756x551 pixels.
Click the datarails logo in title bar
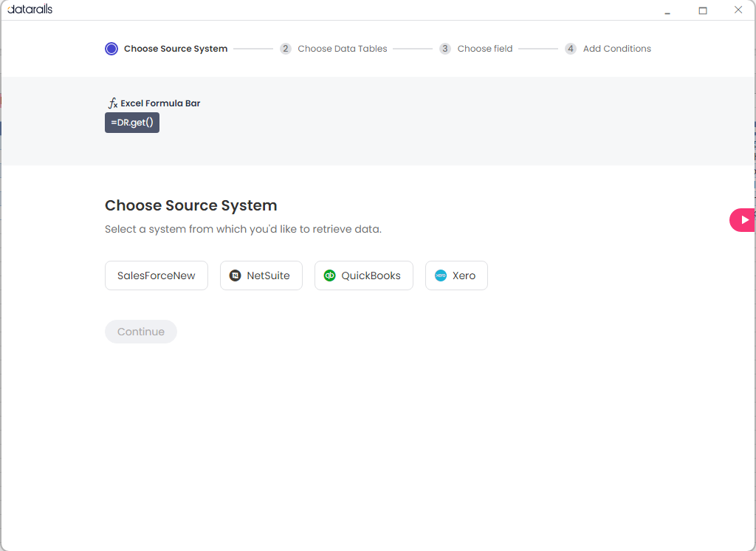(x=30, y=10)
